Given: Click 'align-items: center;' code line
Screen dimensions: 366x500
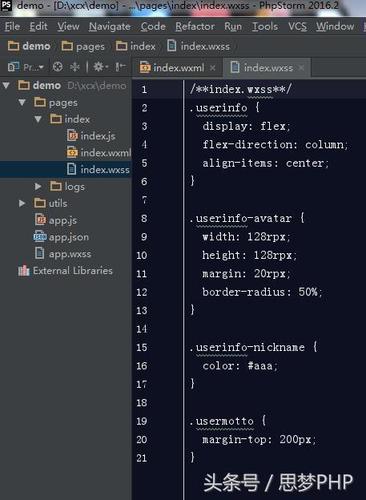Looking at the screenshot, I should (x=266, y=163).
